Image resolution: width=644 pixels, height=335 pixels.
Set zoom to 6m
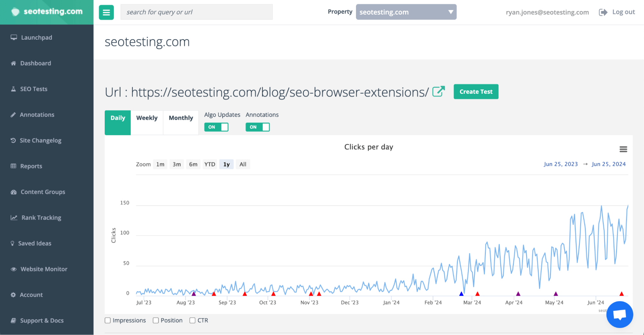193,164
